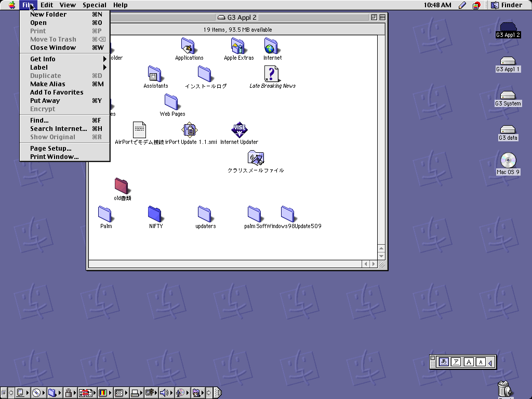Open the sound source microphone module popup
Screen dimensions: 532x399
(x=182, y=393)
